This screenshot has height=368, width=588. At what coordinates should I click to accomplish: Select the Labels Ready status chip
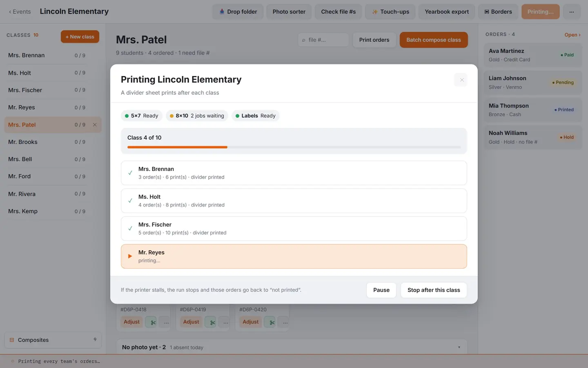pos(255,116)
